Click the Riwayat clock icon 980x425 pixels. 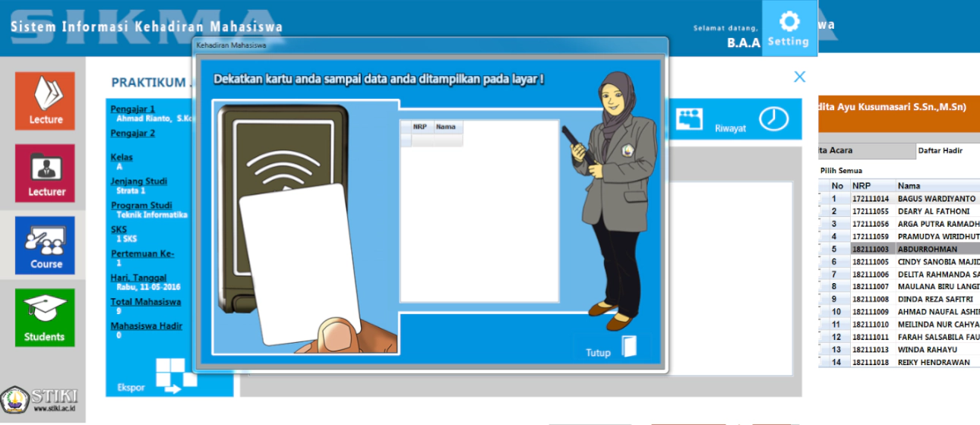(x=773, y=119)
